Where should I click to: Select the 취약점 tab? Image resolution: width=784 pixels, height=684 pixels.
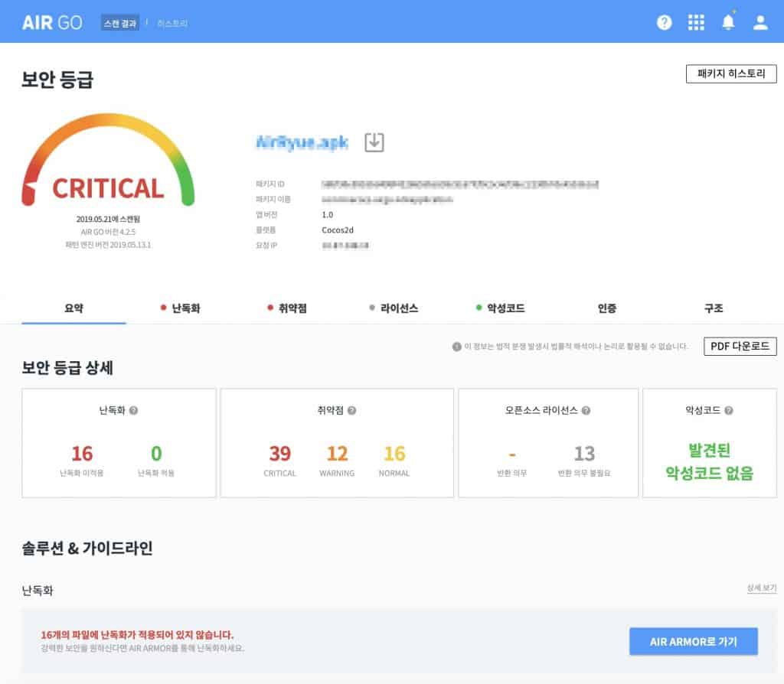(x=287, y=308)
